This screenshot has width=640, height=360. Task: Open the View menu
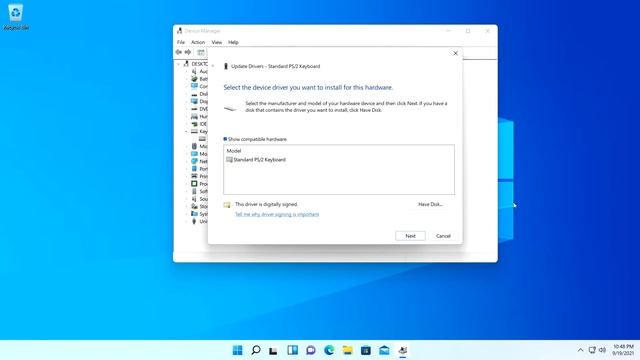217,42
